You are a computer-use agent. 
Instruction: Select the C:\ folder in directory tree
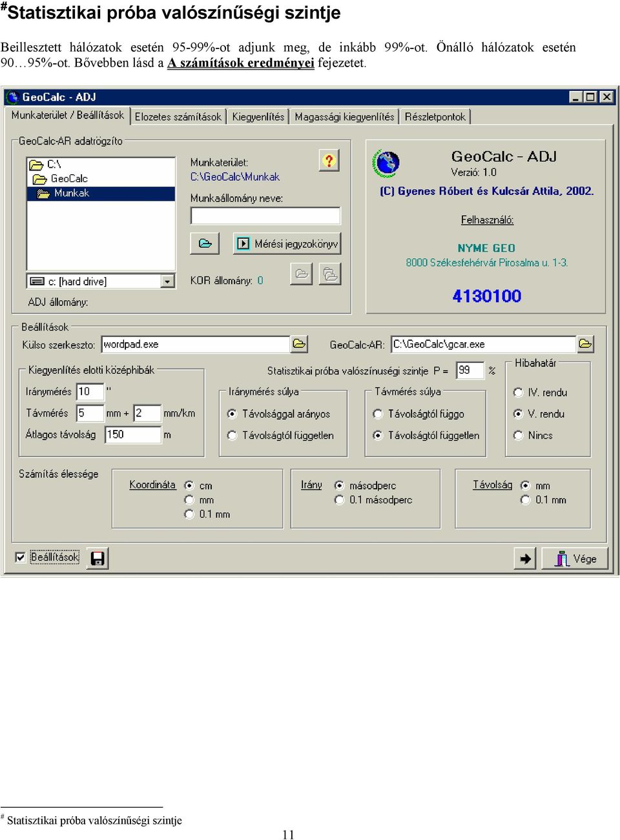tap(45, 165)
